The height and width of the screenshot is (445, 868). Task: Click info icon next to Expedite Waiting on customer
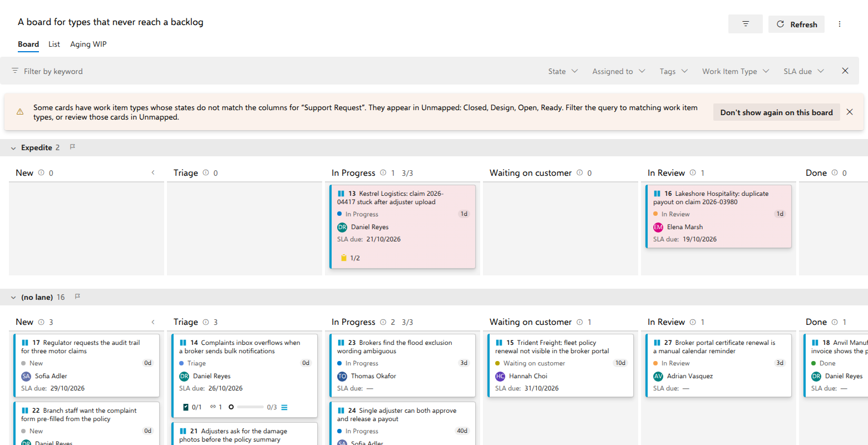pos(580,173)
